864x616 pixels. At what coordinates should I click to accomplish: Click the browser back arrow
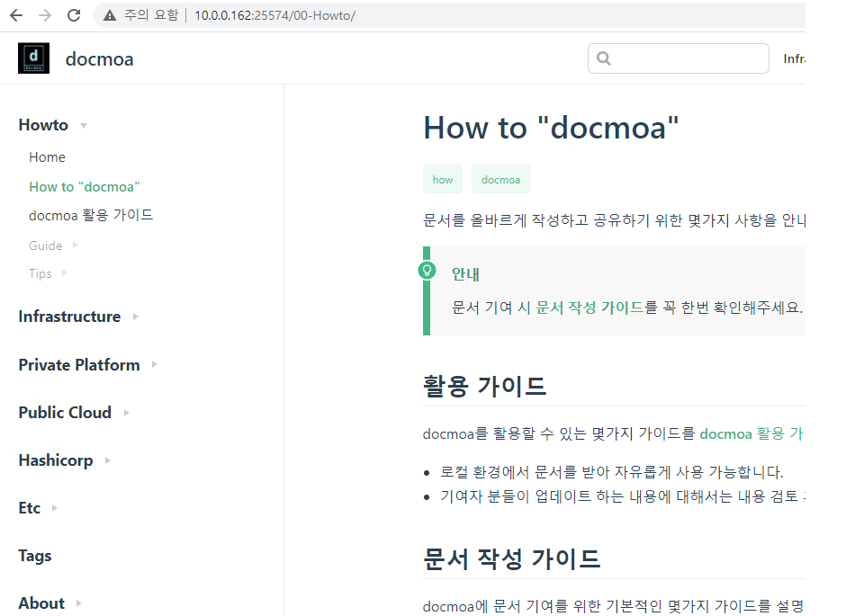[16, 15]
